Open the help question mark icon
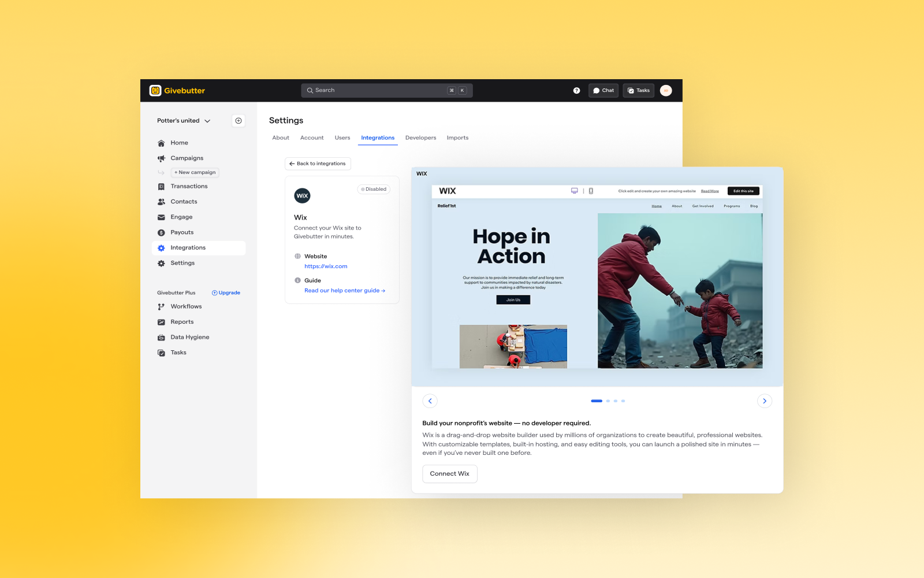This screenshot has width=924, height=578. click(x=576, y=91)
